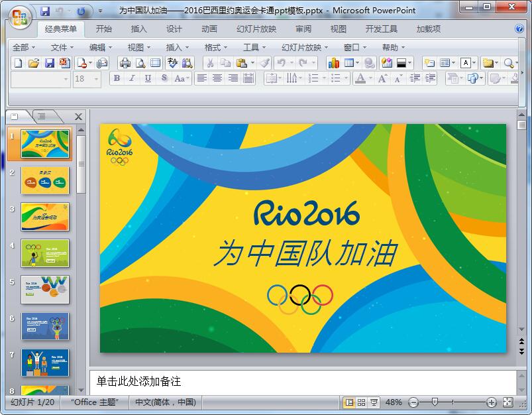Save the presentation from the classic toolbar
This screenshot has height=415, width=532.
point(50,63)
